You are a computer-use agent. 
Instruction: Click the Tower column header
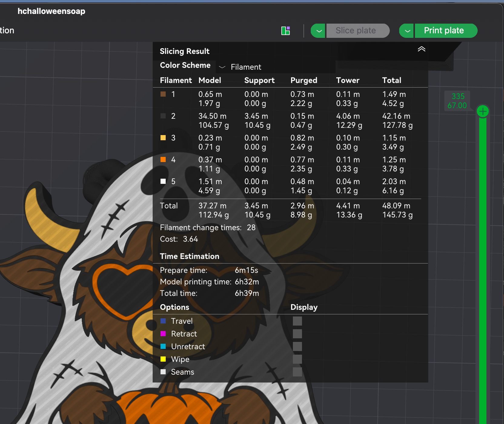point(348,80)
